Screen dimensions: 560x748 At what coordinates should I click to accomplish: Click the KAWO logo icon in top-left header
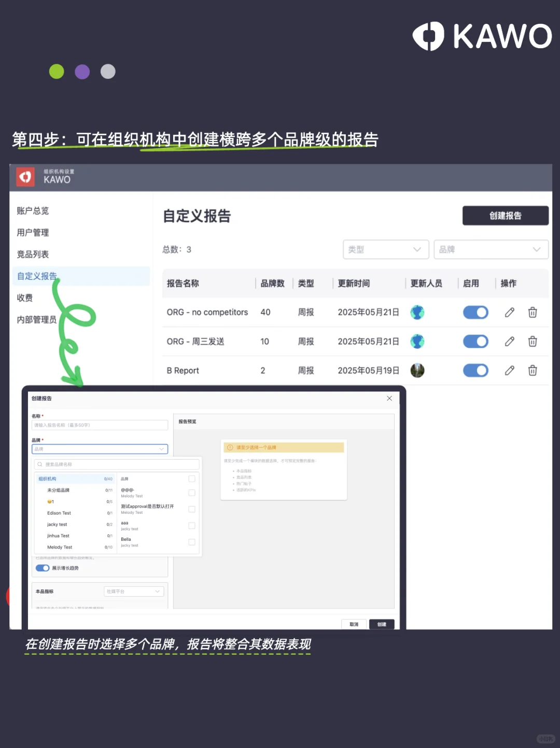tap(25, 177)
